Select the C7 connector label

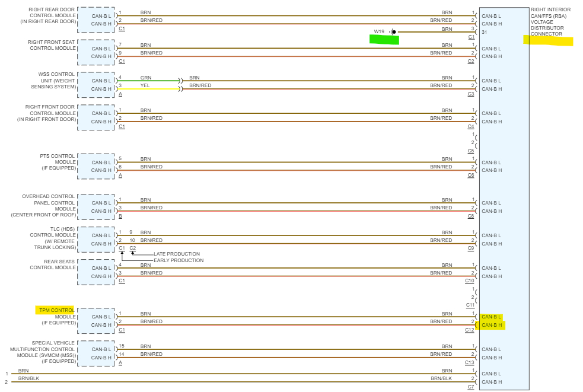(471, 387)
